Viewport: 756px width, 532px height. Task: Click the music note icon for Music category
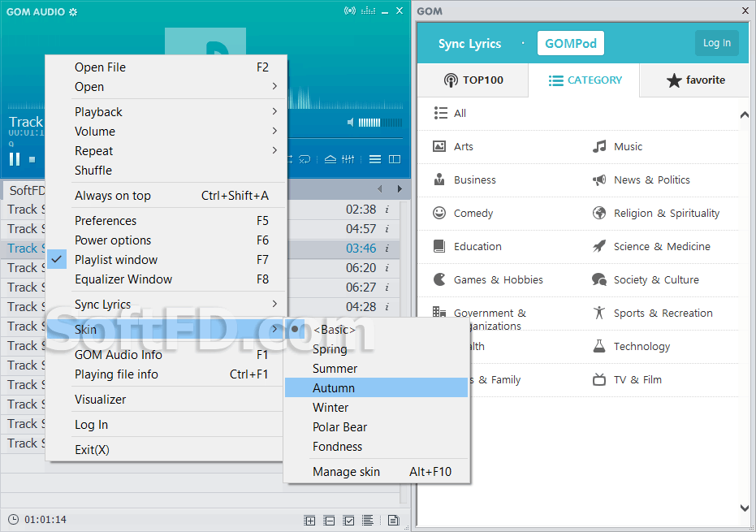(x=599, y=147)
